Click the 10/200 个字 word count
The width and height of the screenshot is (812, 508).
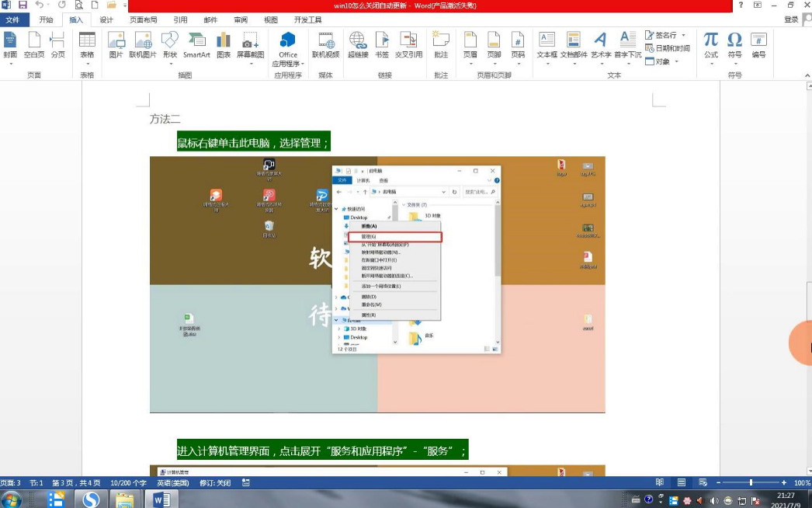click(128, 482)
